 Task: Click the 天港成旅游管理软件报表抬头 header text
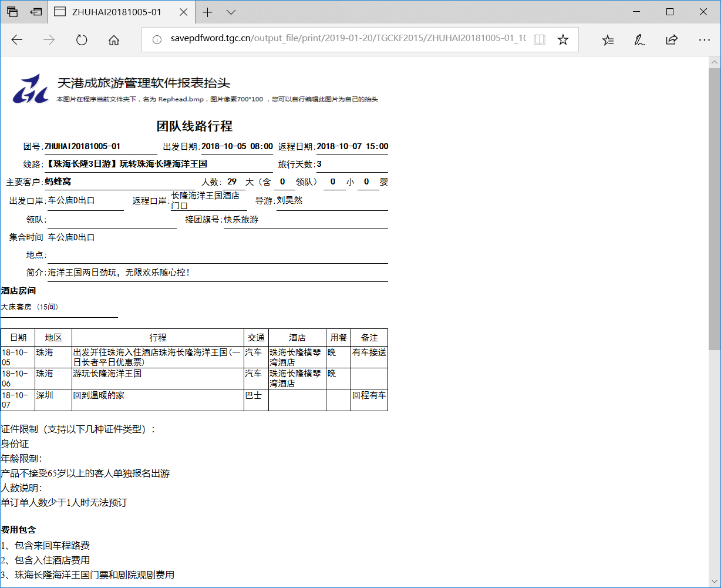[144, 83]
